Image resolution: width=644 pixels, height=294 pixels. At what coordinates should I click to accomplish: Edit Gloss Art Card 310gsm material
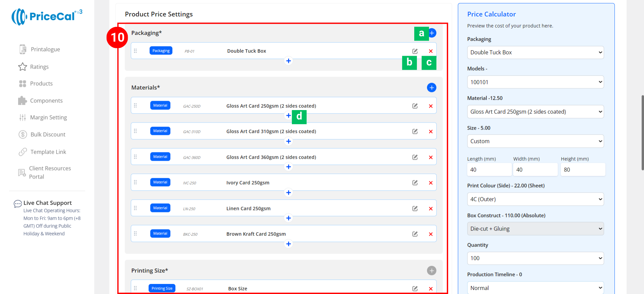click(415, 132)
